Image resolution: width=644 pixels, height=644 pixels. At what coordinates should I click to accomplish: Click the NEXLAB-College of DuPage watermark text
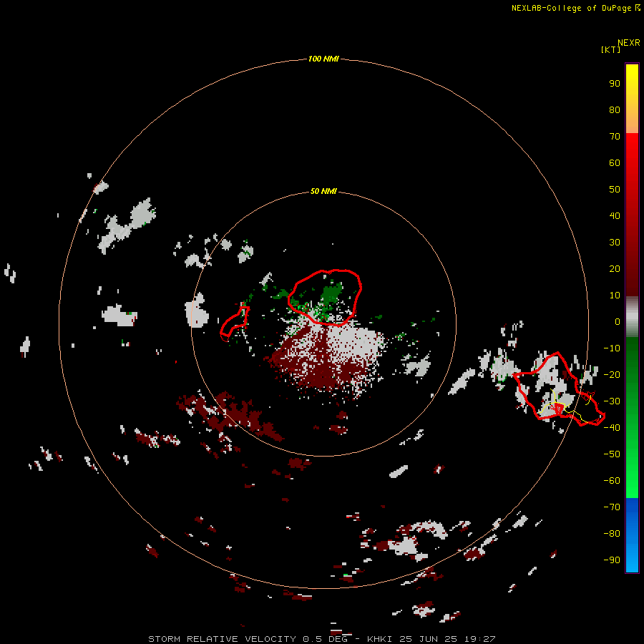click(x=572, y=8)
